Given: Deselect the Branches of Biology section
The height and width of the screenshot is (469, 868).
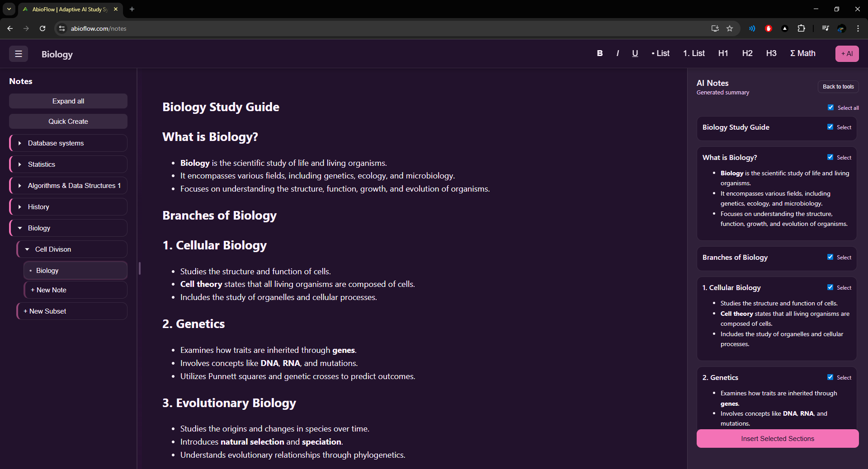Looking at the screenshot, I should pyautogui.click(x=830, y=257).
